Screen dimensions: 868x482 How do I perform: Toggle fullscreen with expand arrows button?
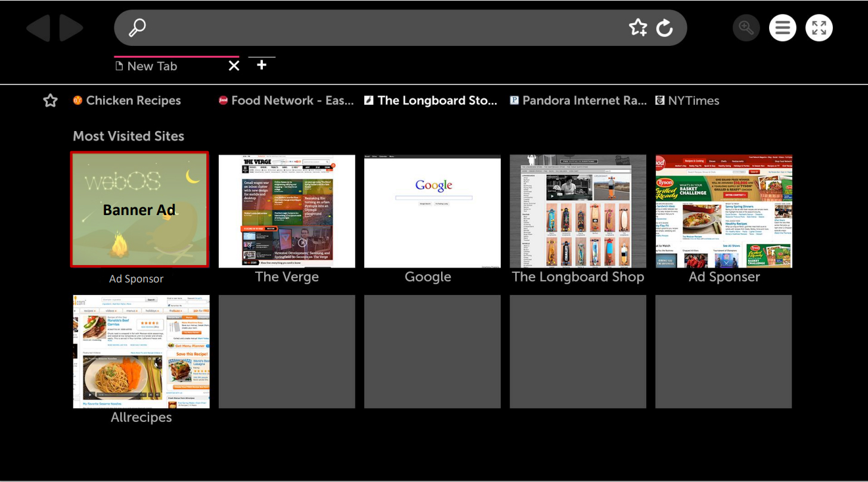(x=819, y=27)
